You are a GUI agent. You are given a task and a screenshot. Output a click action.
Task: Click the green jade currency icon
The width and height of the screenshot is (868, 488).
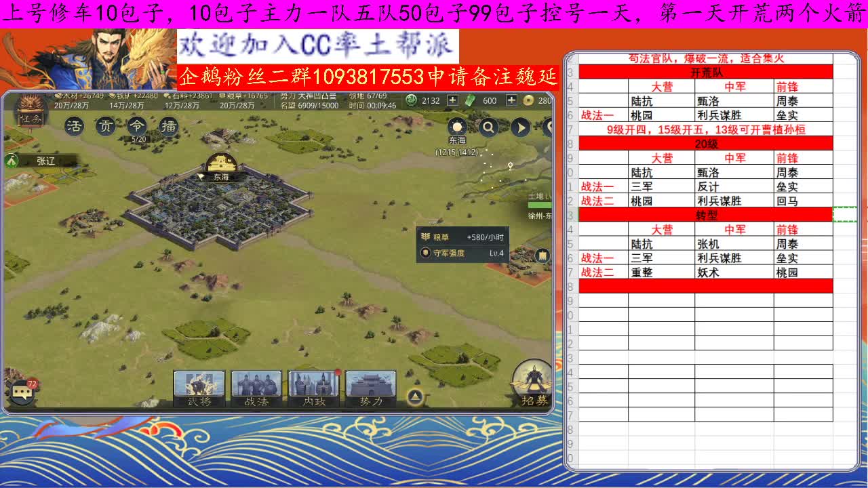(x=411, y=100)
